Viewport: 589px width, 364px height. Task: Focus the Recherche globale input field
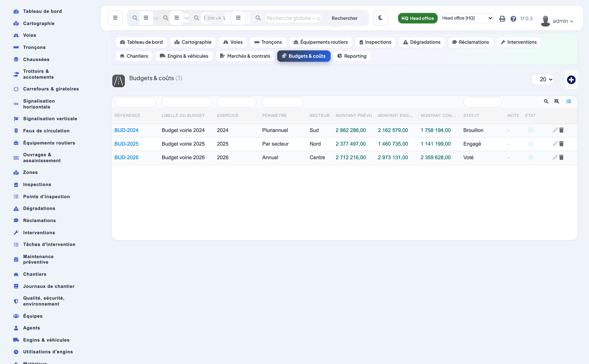tap(293, 18)
